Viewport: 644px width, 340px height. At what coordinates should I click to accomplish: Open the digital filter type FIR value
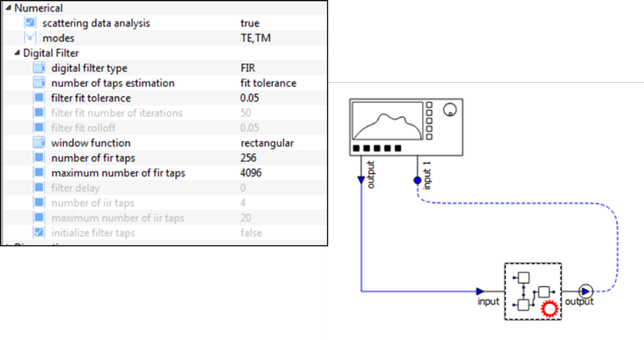click(x=248, y=68)
